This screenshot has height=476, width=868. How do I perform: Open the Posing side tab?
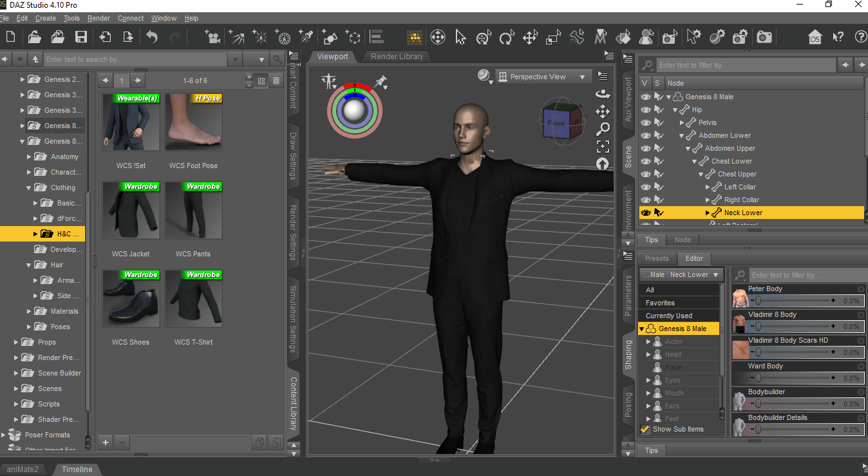(x=628, y=404)
